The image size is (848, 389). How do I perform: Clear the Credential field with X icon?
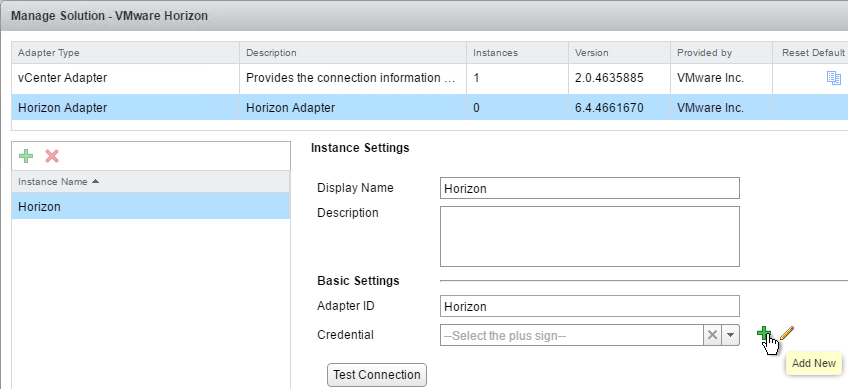(712, 335)
